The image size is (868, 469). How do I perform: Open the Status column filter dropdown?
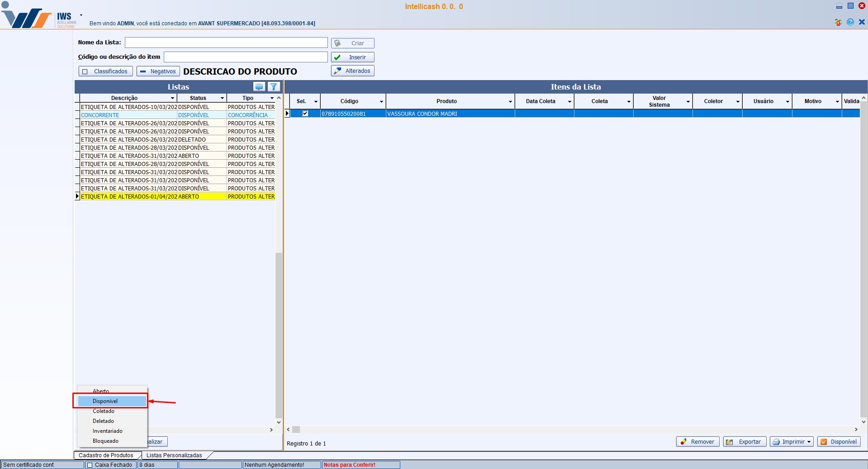click(x=222, y=98)
